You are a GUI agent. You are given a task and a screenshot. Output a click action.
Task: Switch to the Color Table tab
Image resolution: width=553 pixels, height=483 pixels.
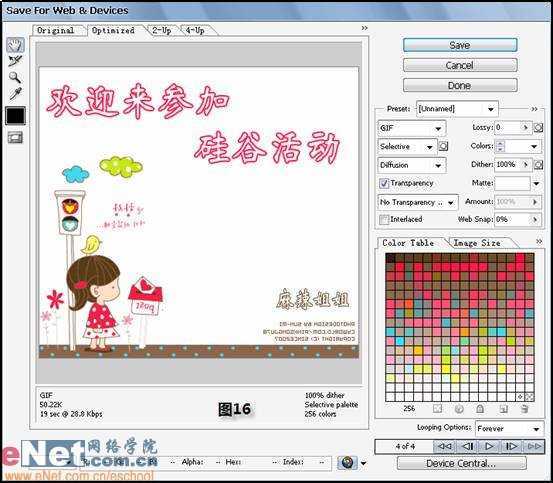pyautogui.click(x=408, y=243)
